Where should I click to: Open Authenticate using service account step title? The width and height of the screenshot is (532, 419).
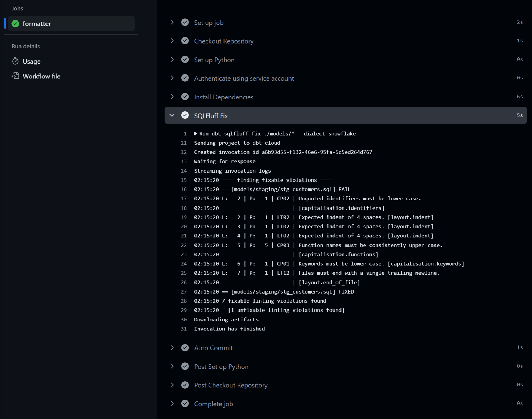click(244, 78)
